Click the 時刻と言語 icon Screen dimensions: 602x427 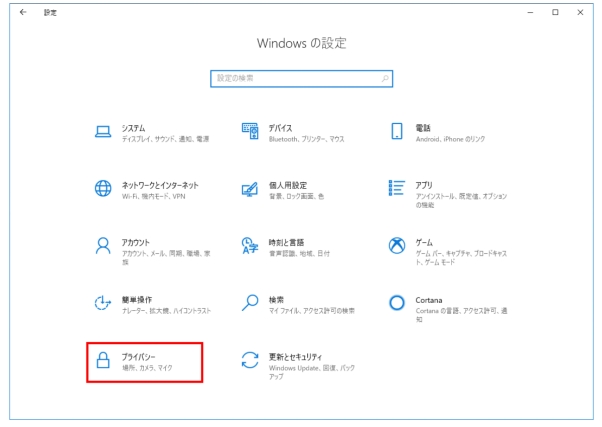[x=250, y=246]
